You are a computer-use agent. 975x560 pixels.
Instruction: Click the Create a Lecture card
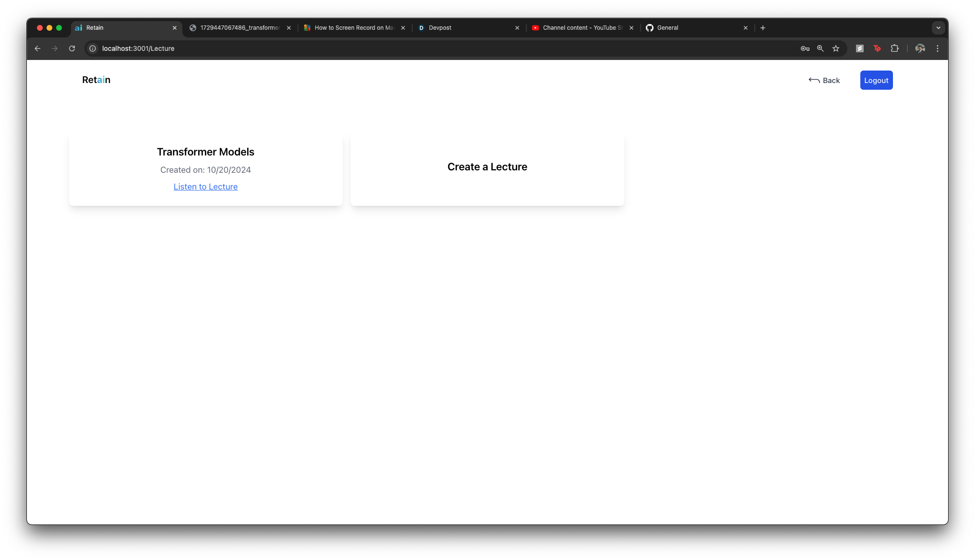pos(487,167)
